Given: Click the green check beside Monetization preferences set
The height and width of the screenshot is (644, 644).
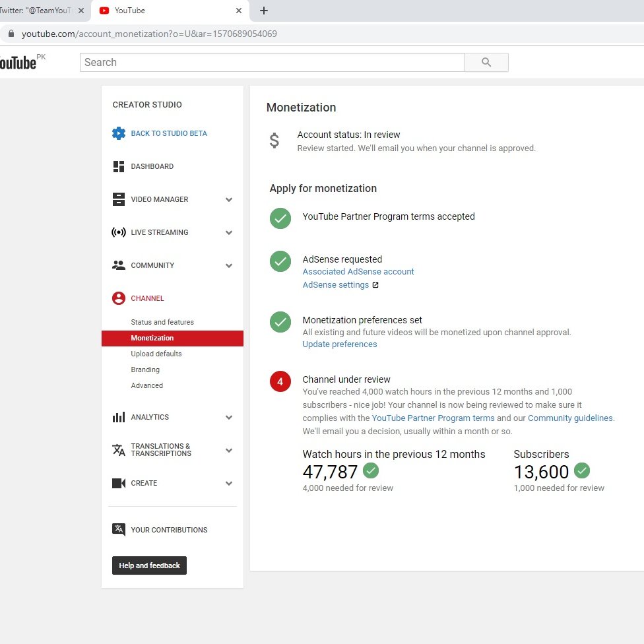Looking at the screenshot, I should pyautogui.click(x=280, y=322).
